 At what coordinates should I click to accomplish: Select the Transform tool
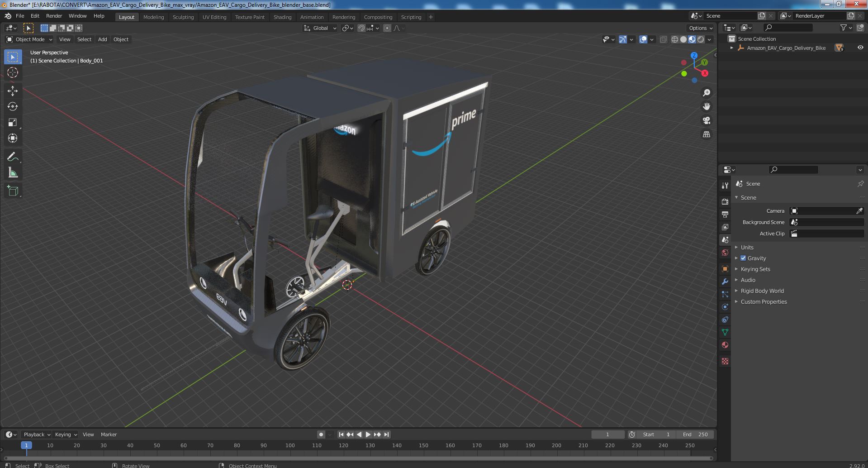13,138
